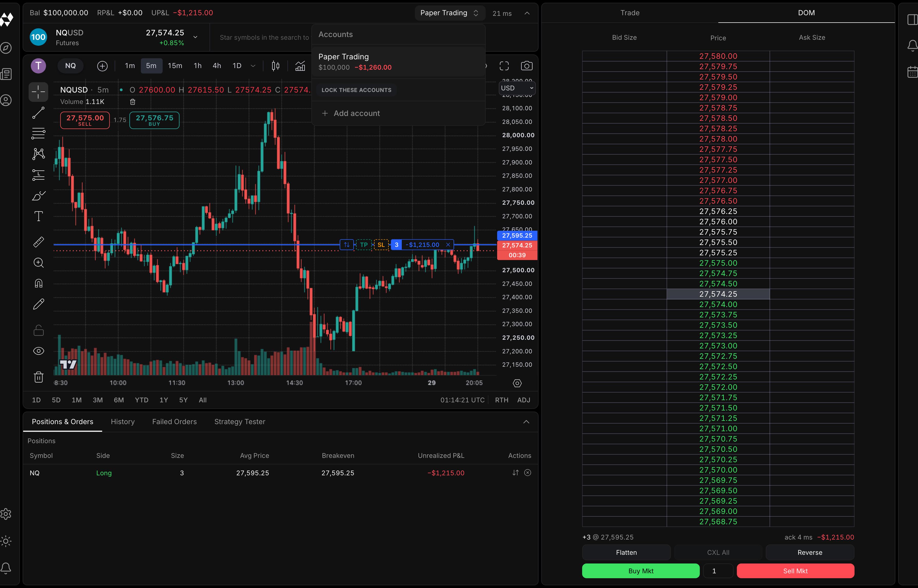Open the Paper Trading account dropdown
The image size is (918, 588).
450,13
